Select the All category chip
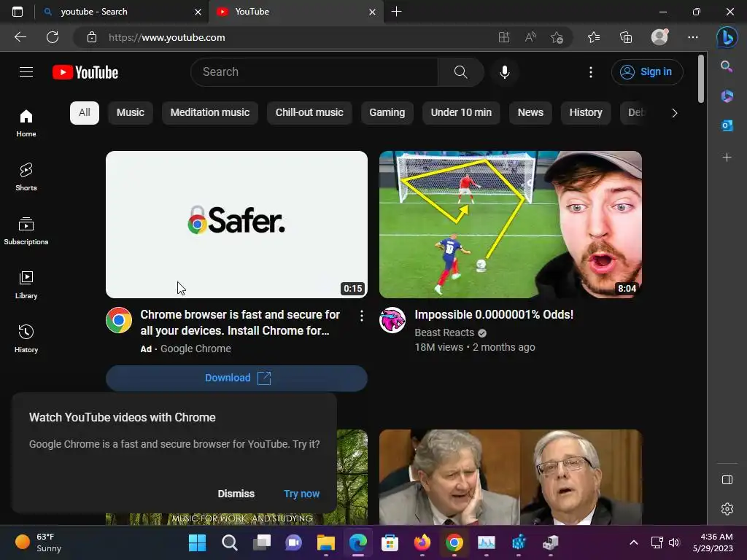Image resolution: width=747 pixels, height=560 pixels. coord(85,113)
